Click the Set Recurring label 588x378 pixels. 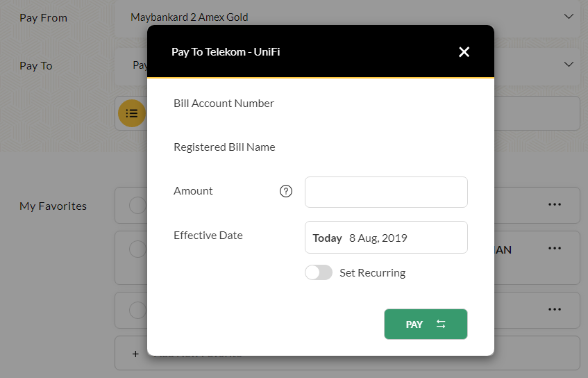tap(372, 273)
